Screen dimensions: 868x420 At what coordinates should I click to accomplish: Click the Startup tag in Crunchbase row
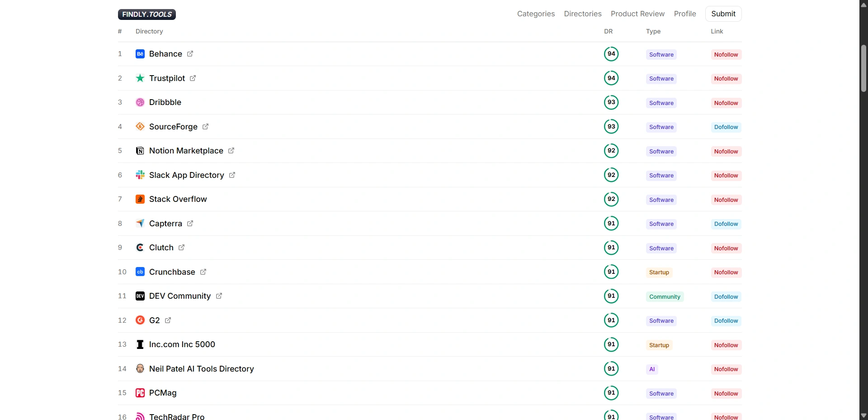pos(659,272)
